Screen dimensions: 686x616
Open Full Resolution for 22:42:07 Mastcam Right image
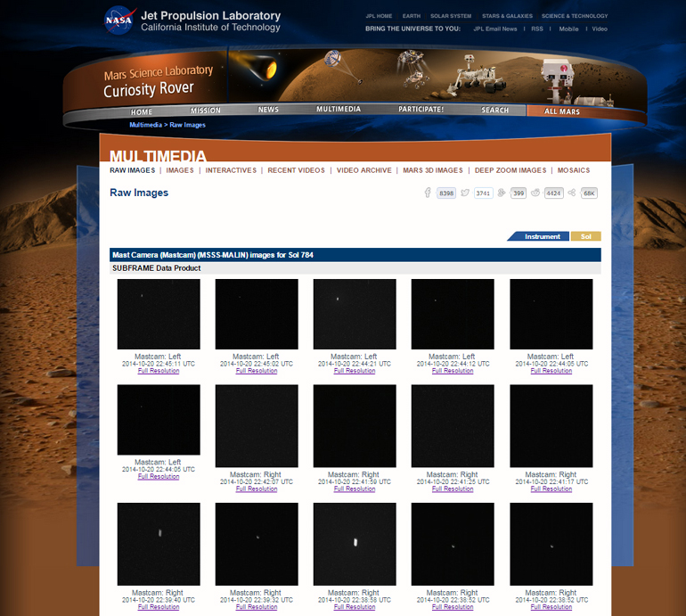[x=257, y=489]
